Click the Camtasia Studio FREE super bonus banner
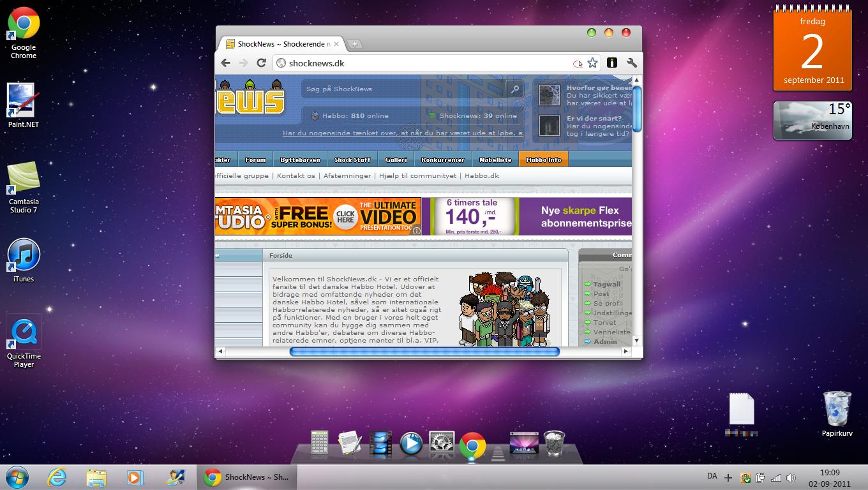This screenshot has height=490, width=868. (x=318, y=216)
